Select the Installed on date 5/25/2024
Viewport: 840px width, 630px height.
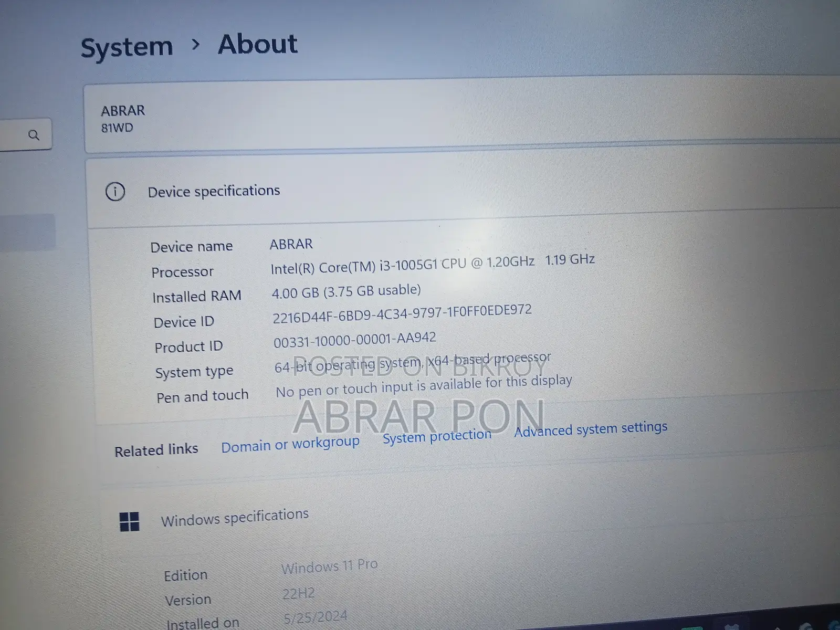[x=316, y=617]
